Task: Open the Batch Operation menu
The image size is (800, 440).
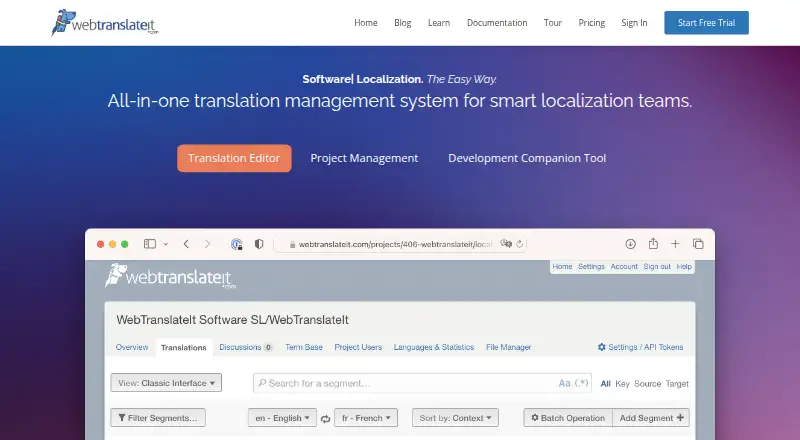Action: pyautogui.click(x=568, y=418)
